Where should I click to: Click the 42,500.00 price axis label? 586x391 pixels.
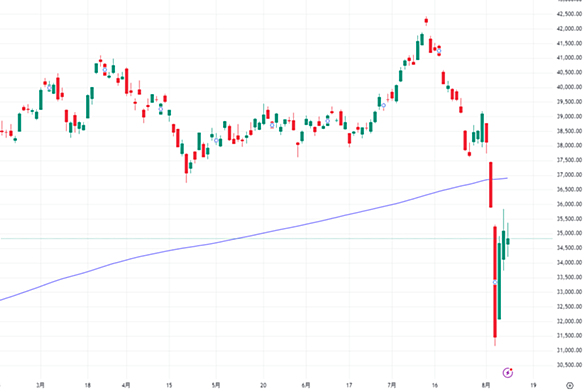(x=569, y=14)
